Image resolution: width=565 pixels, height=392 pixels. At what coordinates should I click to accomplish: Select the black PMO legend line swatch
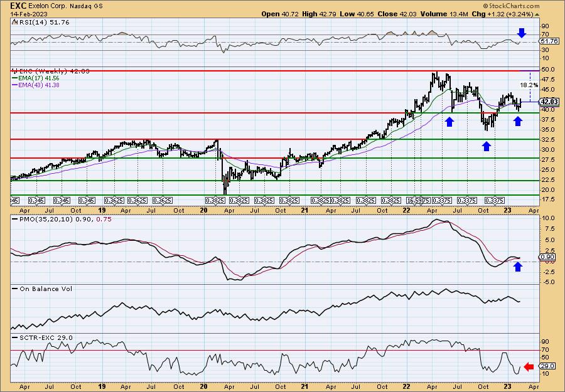coord(14,219)
